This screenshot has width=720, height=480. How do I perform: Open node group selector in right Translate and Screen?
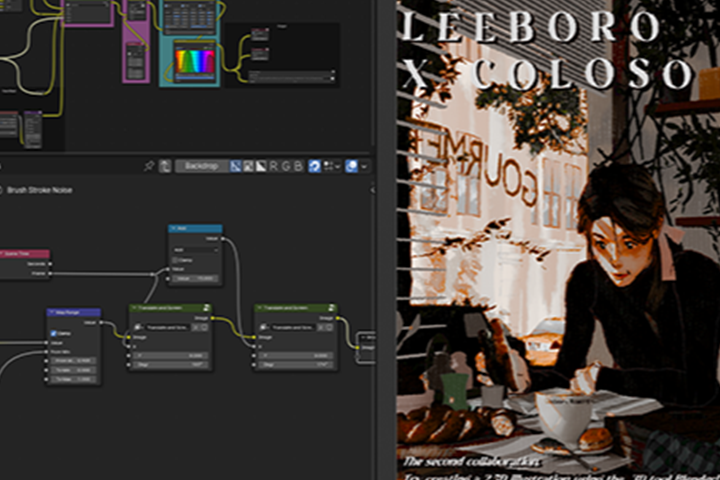click(263, 328)
